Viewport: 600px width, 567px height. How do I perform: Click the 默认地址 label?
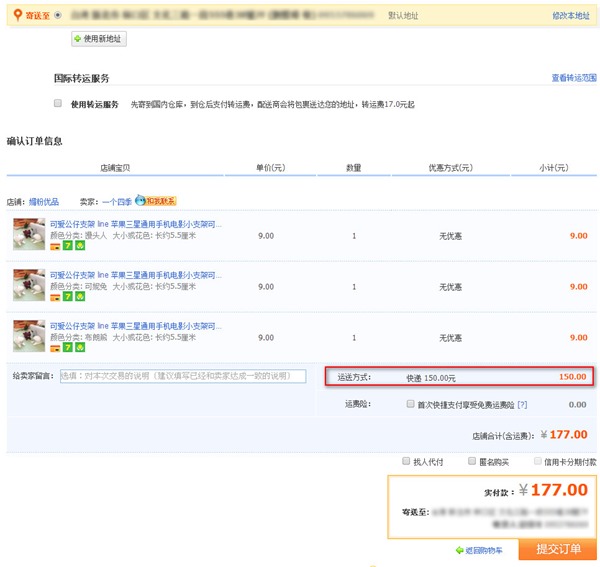(403, 16)
